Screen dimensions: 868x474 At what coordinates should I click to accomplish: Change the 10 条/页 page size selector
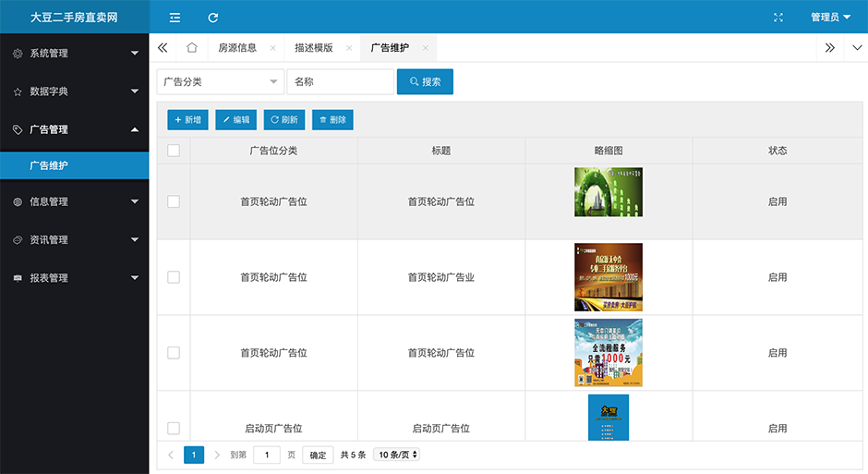397,455
